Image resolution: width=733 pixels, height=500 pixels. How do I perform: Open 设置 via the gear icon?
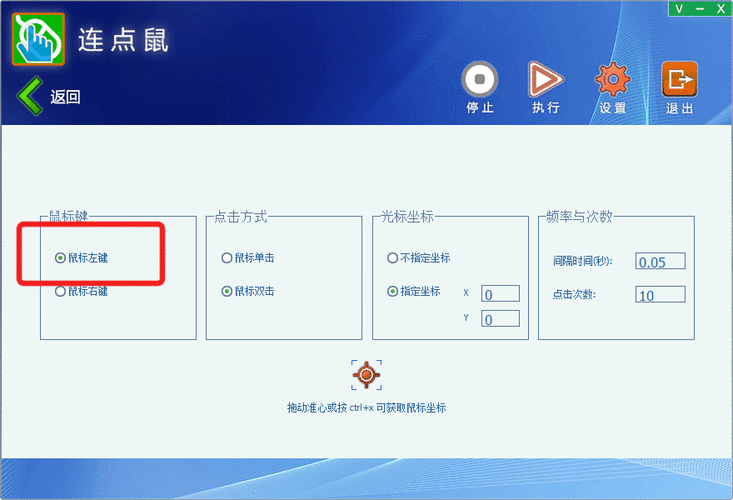[612, 79]
